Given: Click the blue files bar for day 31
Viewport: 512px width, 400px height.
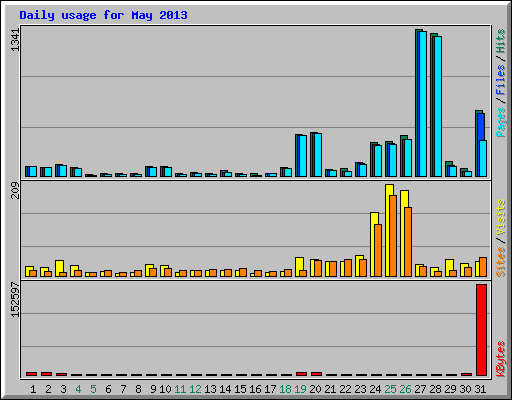Looking at the screenshot, I should click(481, 127).
